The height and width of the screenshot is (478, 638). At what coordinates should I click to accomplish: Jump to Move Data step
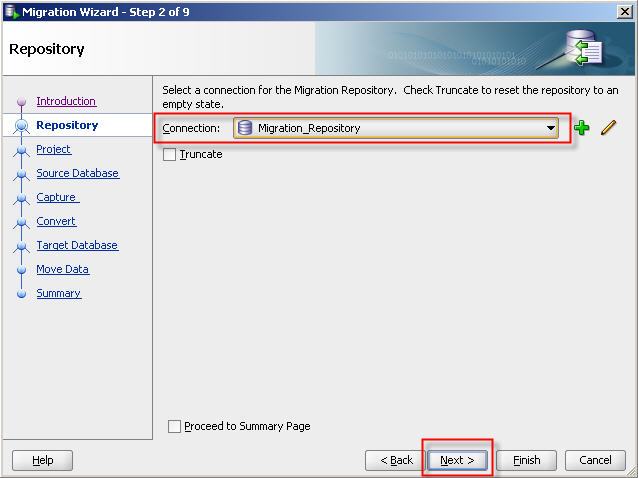point(63,269)
